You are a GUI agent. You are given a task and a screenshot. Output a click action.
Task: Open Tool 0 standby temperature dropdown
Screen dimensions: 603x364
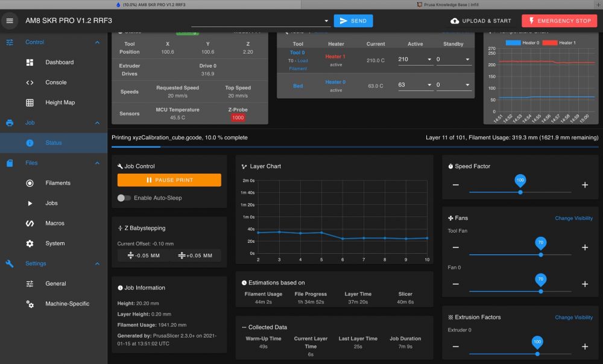point(467,60)
